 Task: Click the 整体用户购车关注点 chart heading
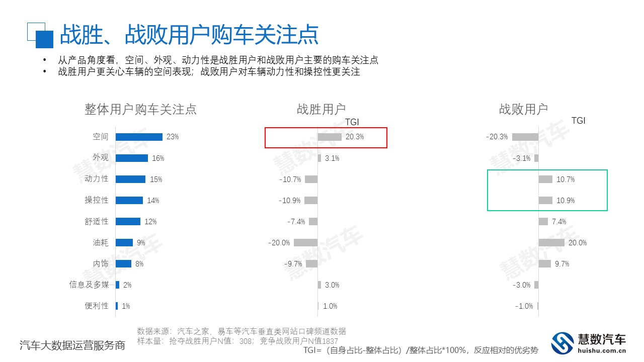coord(140,109)
